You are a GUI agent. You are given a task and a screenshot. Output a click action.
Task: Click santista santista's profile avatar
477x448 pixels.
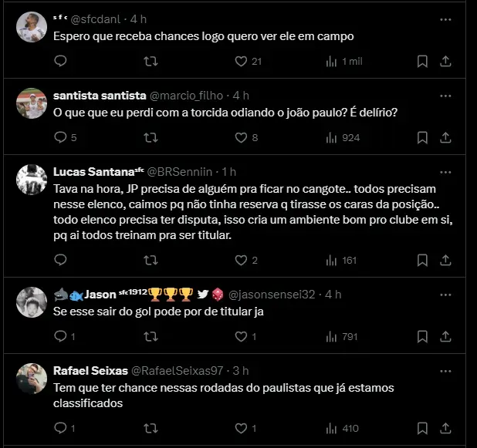(x=32, y=103)
